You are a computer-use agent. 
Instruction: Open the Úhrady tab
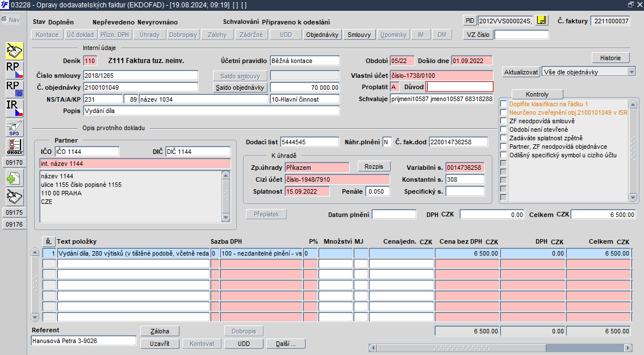149,35
